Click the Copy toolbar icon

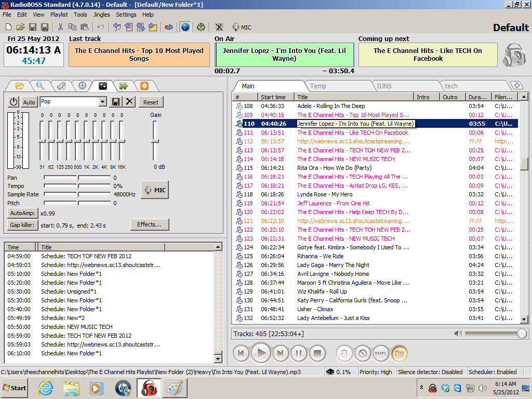pyautogui.click(x=72, y=27)
